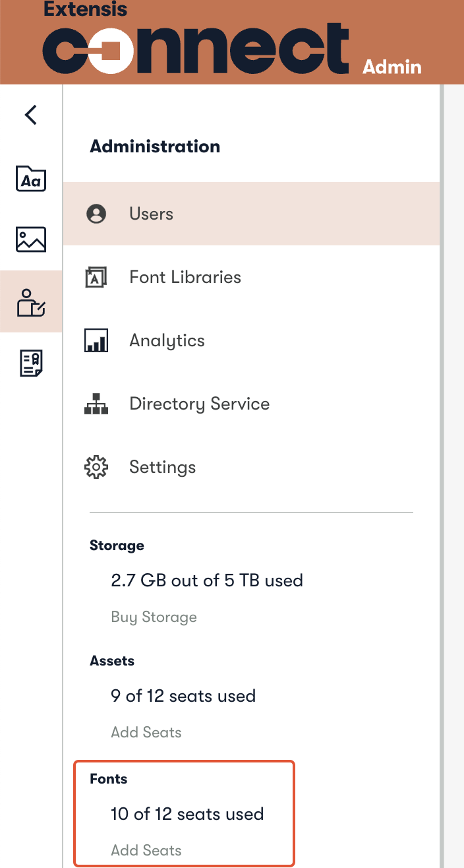
Task: Click the Assets label
Action: pyautogui.click(x=112, y=661)
